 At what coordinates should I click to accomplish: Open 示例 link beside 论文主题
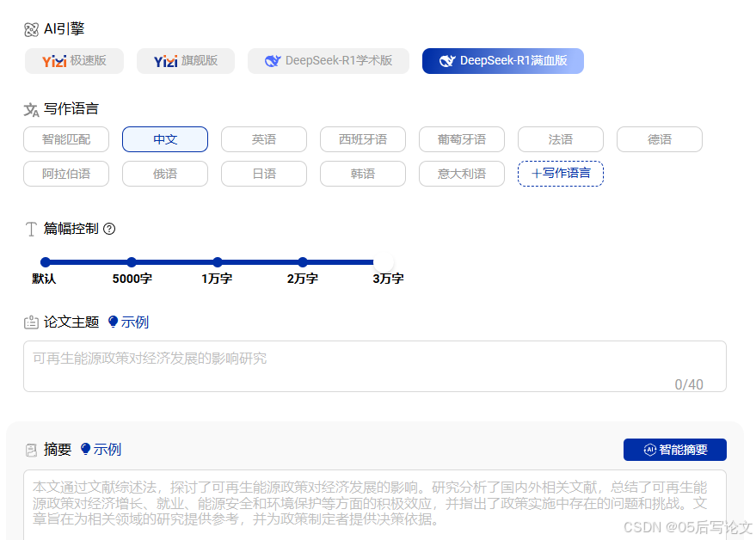pyautogui.click(x=134, y=322)
